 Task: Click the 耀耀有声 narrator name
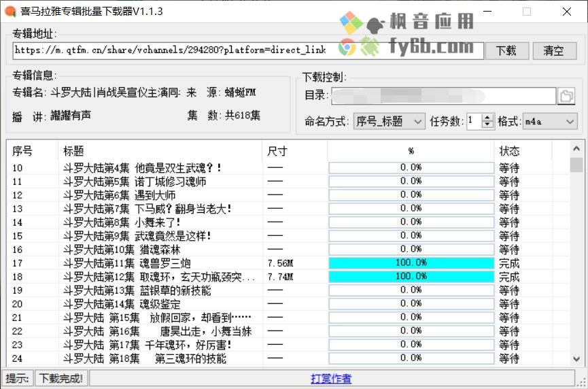click(71, 116)
